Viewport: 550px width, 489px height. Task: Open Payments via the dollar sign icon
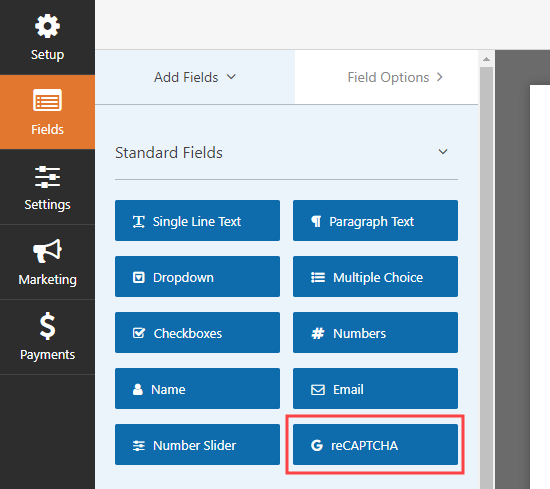pyautogui.click(x=47, y=326)
